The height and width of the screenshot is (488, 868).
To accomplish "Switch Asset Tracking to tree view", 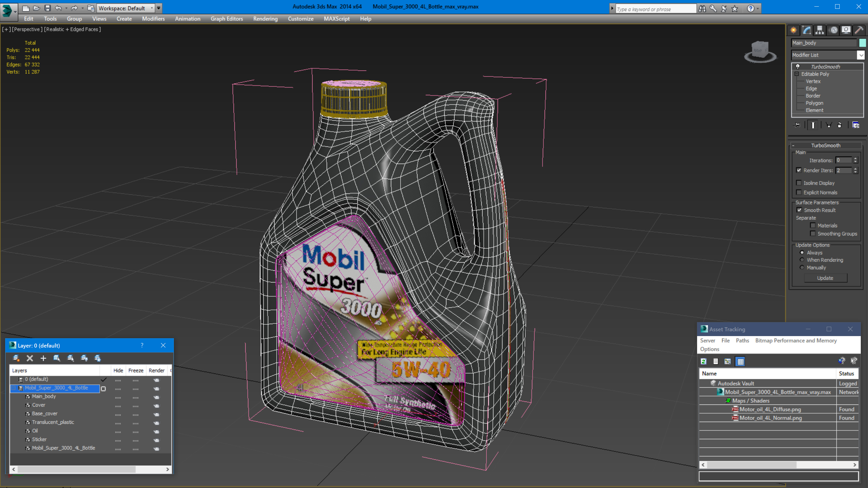I will (x=728, y=362).
